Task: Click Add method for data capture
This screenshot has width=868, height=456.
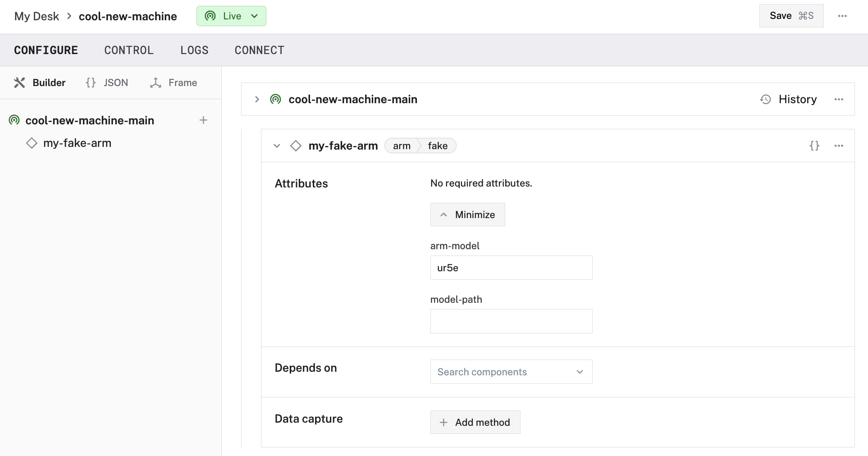Action: (475, 422)
